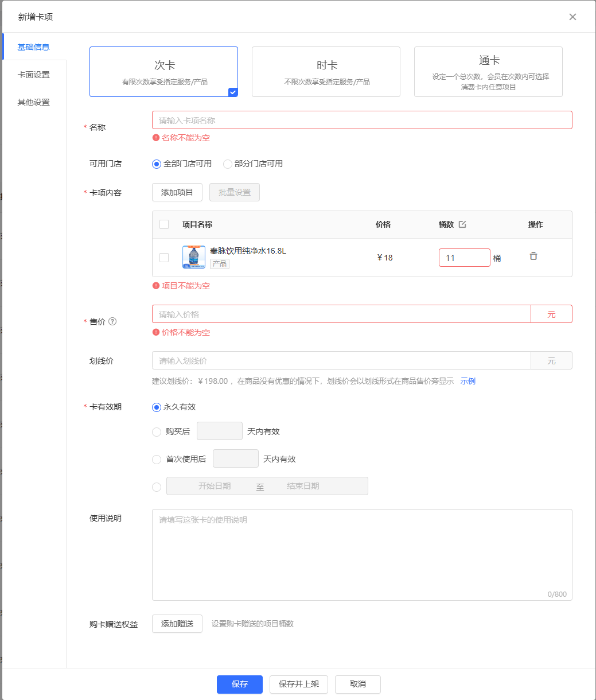Select 首次使用后 validity radio option
The image size is (596, 700).
click(157, 460)
